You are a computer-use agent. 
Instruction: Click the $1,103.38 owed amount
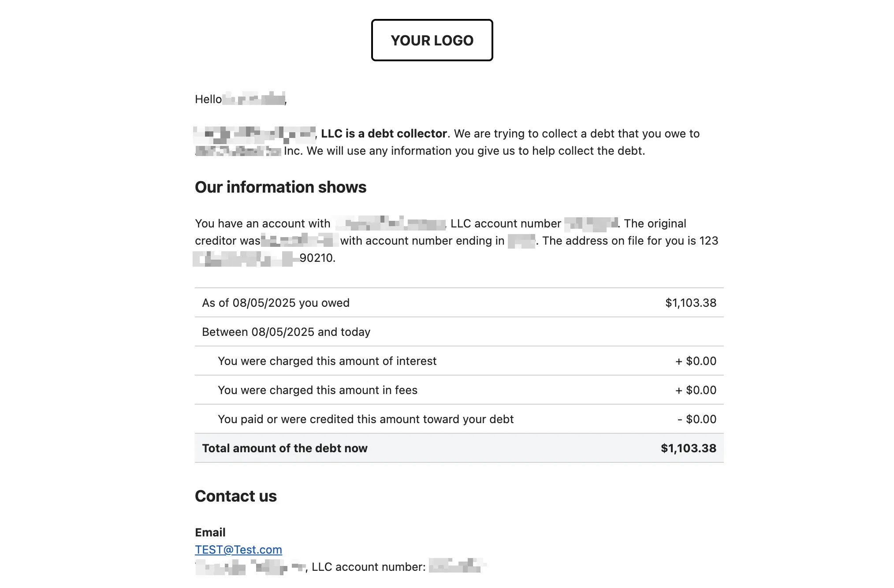(x=691, y=303)
